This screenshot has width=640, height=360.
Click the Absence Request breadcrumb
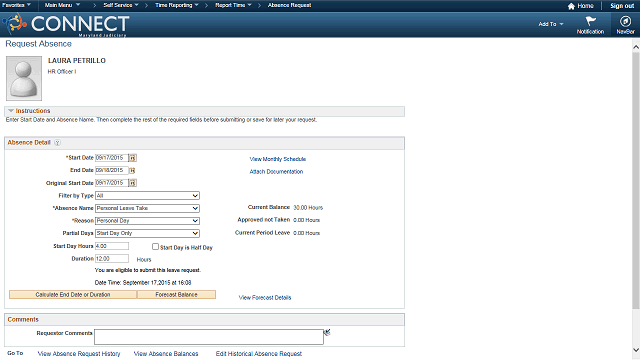point(289,5)
